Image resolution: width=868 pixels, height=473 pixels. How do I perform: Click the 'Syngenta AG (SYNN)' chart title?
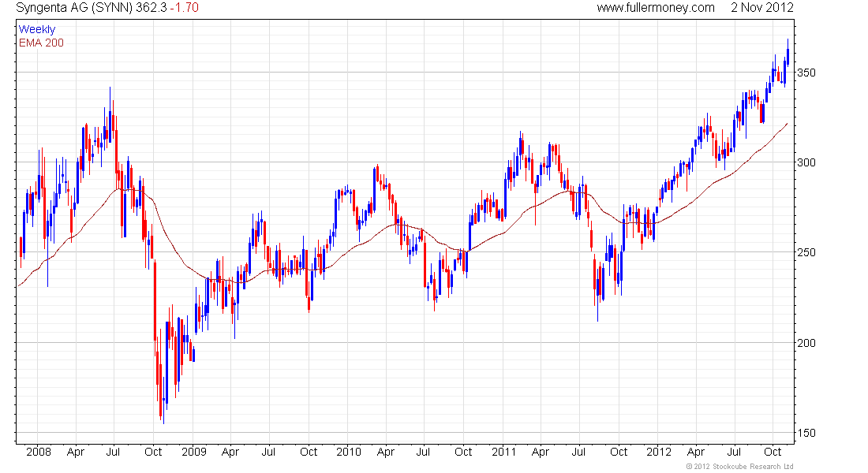coord(74,8)
